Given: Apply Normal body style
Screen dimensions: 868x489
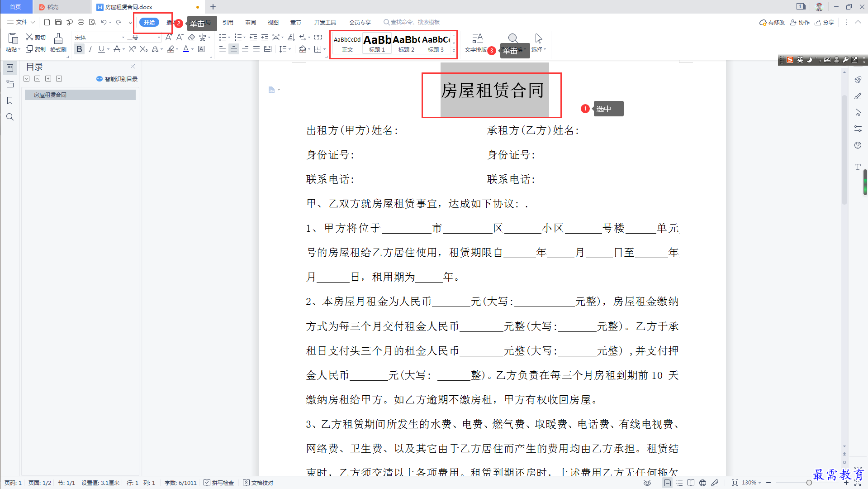Looking at the screenshot, I should click(x=347, y=44).
